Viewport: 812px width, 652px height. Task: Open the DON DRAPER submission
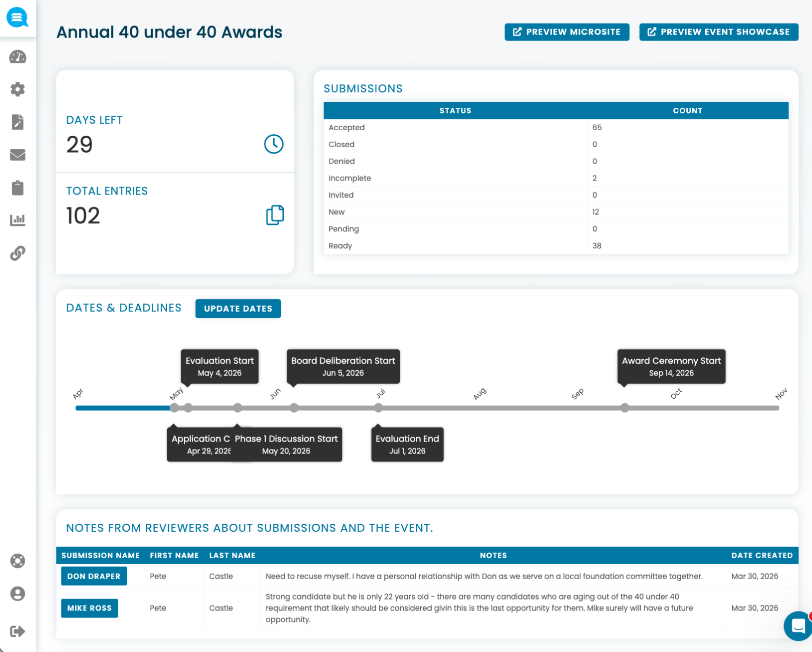[93, 576]
